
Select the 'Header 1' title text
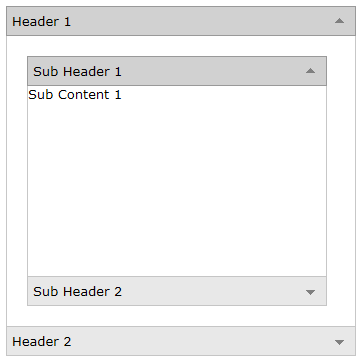tap(41, 22)
